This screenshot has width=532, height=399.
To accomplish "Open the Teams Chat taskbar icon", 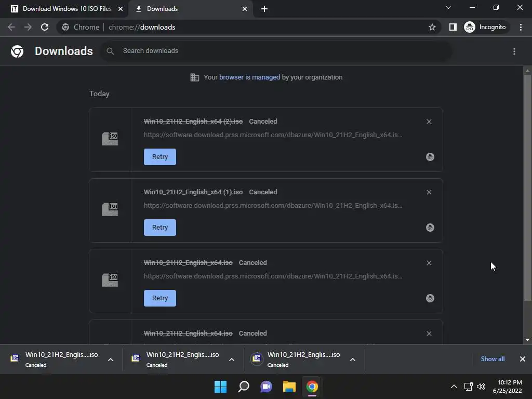I will tap(267, 387).
